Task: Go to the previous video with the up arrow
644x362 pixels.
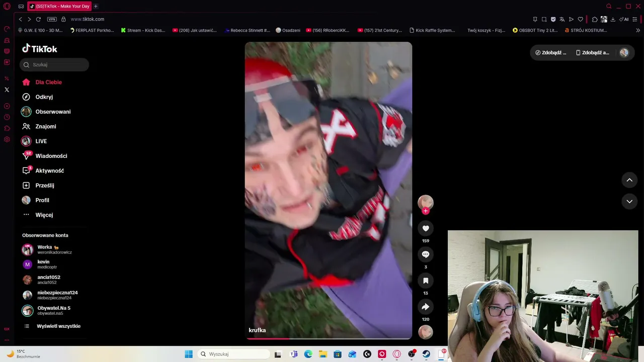Action: [629, 180]
